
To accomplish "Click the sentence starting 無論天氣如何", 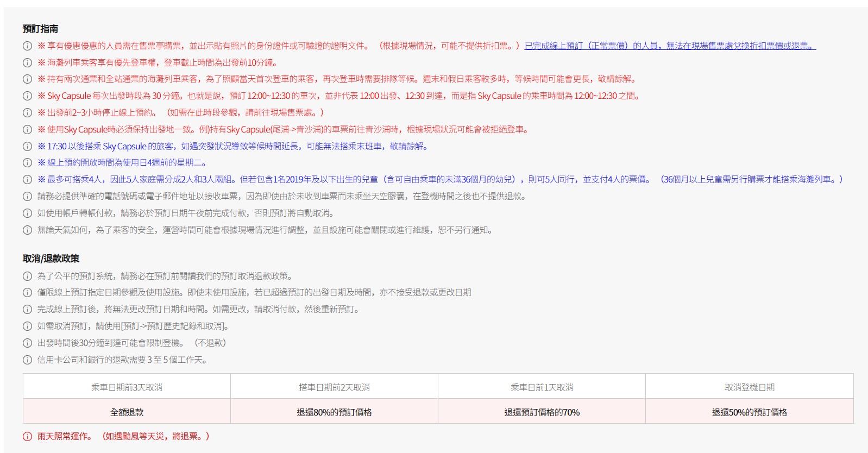I will tap(267, 230).
